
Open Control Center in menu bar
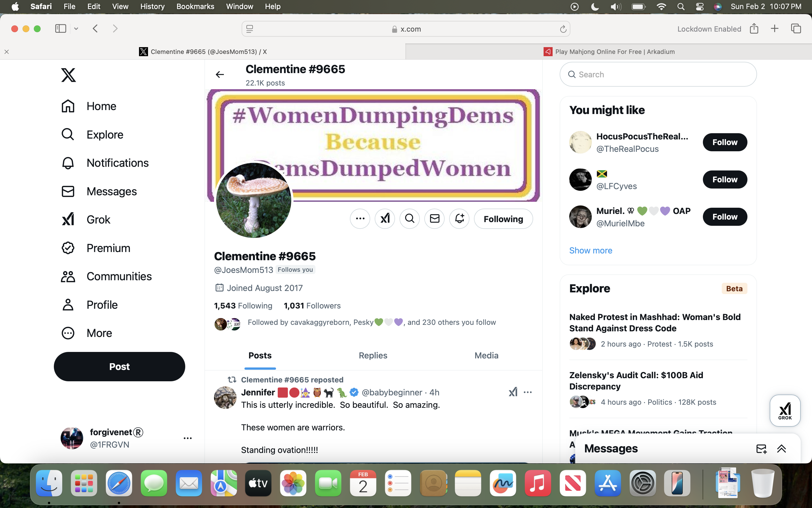(x=700, y=7)
